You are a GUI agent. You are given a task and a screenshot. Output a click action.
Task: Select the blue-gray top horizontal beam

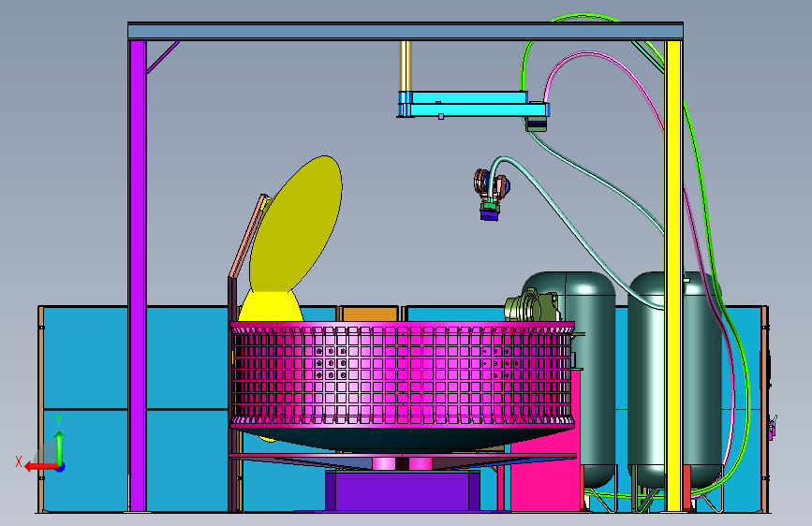coord(406,31)
